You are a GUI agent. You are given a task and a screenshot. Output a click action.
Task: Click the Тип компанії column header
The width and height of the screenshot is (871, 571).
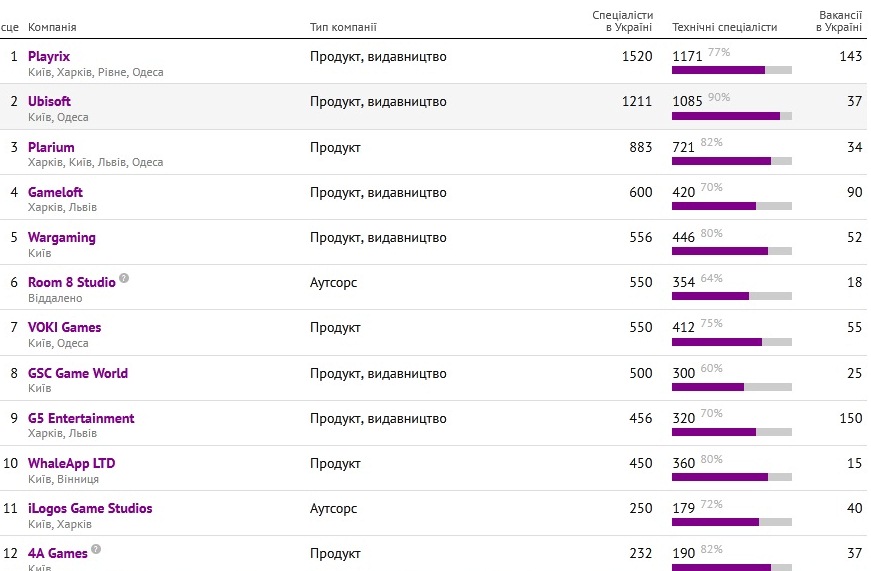343,27
